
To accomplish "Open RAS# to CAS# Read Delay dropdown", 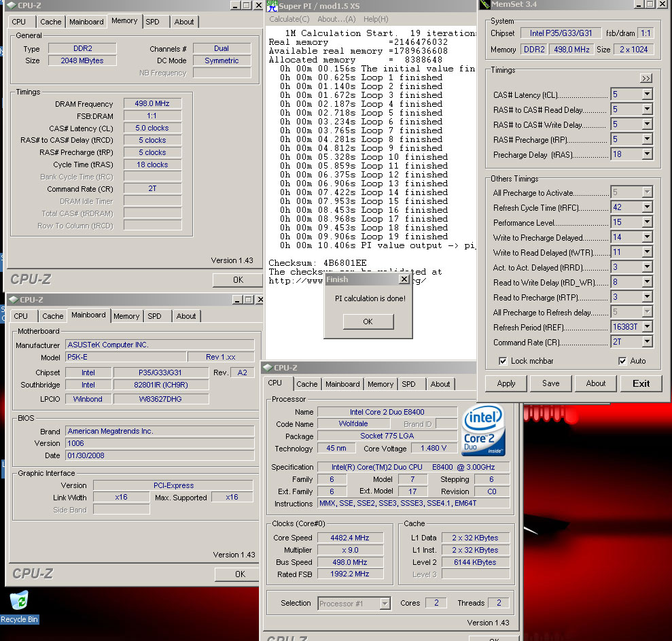I will 647,109.
